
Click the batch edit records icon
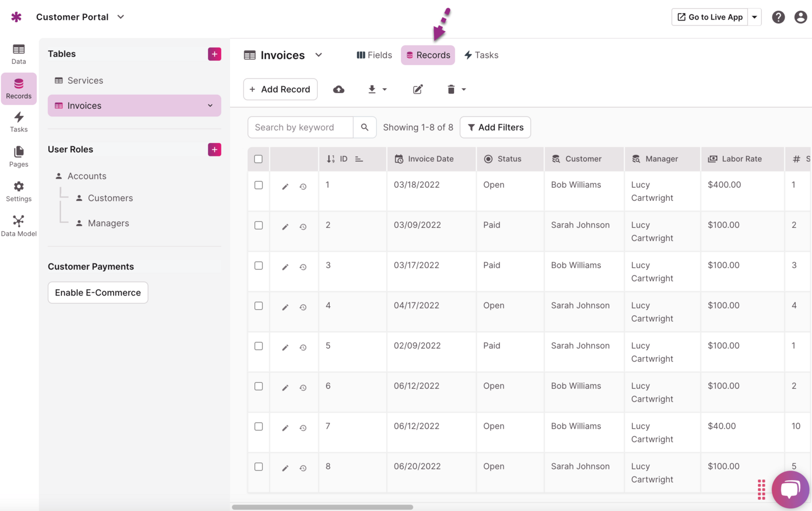tap(417, 89)
